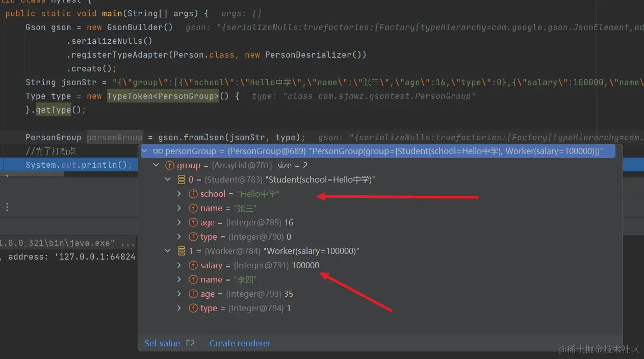Viewport: 644px width, 359px height.
Task: Click the Integer@794 1 type value
Action: coord(260,308)
